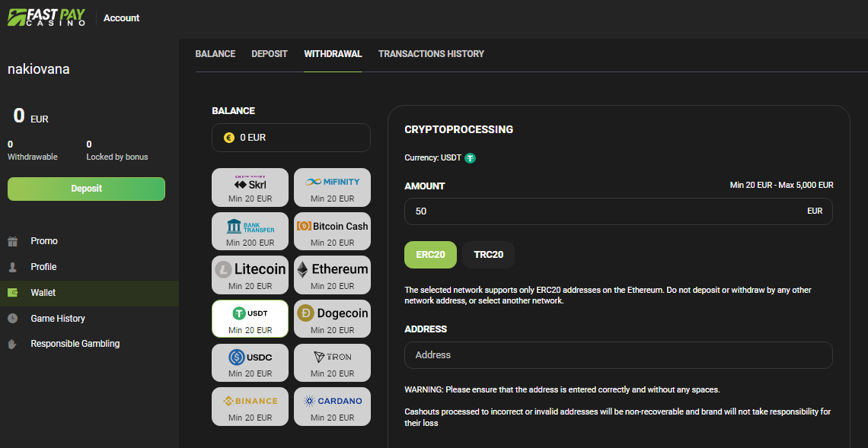Open the Balance tab
This screenshot has height=448, width=868.
215,54
